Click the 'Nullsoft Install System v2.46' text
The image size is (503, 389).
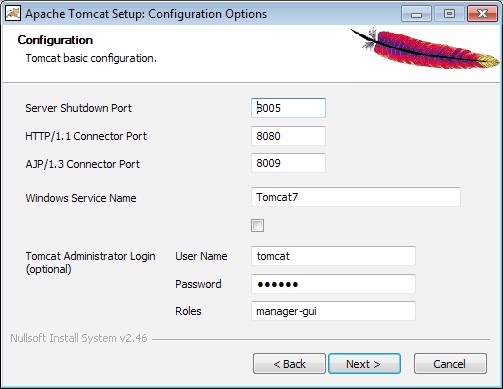click(x=79, y=338)
